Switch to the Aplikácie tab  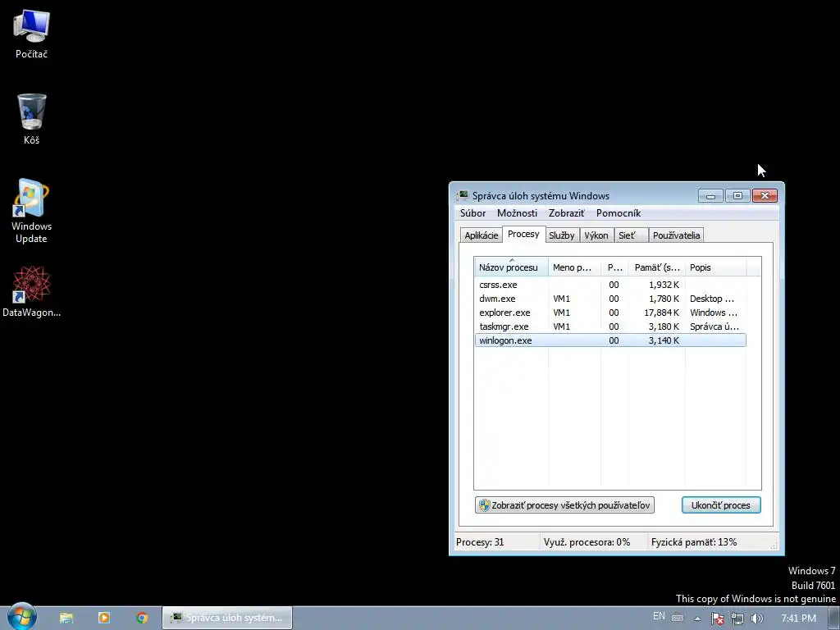pyautogui.click(x=481, y=235)
